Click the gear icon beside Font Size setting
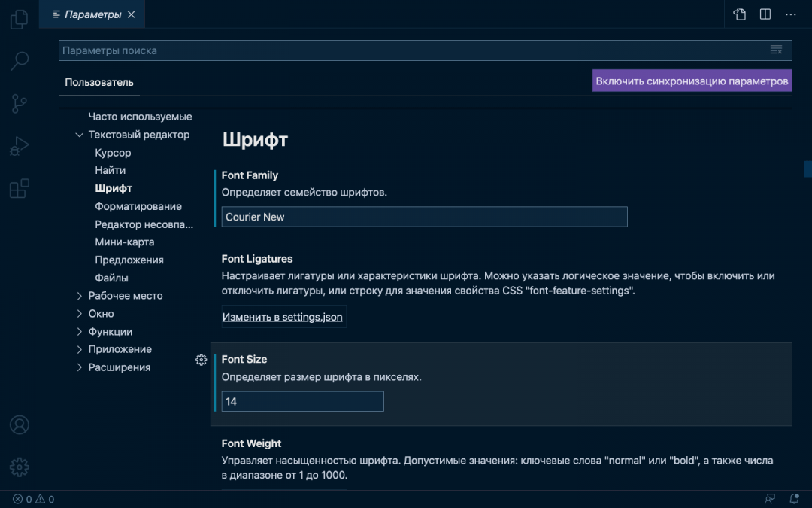 201,360
